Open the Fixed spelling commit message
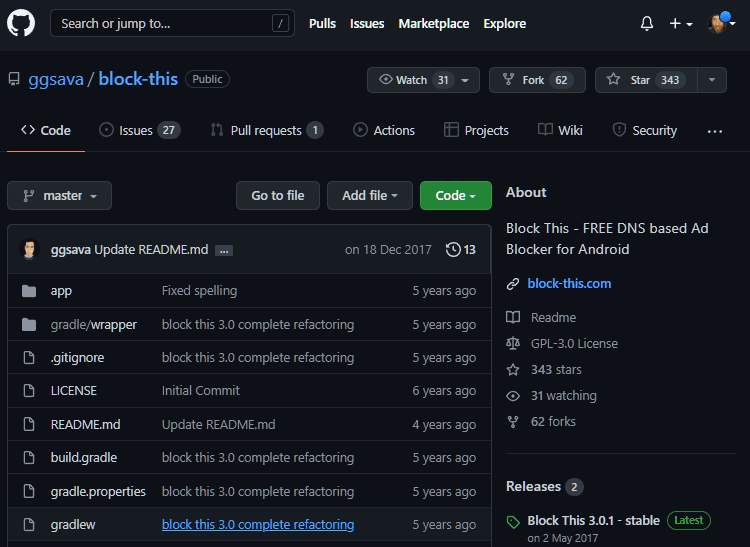750x547 pixels. 199,291
